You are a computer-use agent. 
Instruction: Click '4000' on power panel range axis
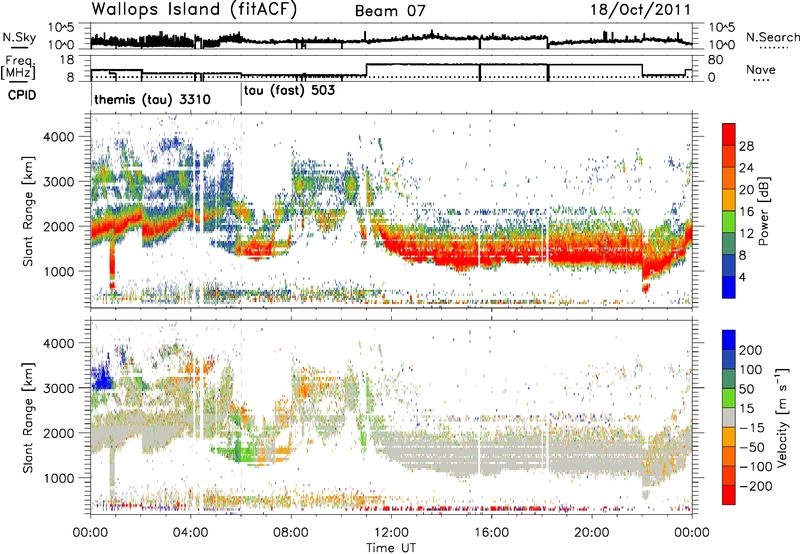pos(58,137)
